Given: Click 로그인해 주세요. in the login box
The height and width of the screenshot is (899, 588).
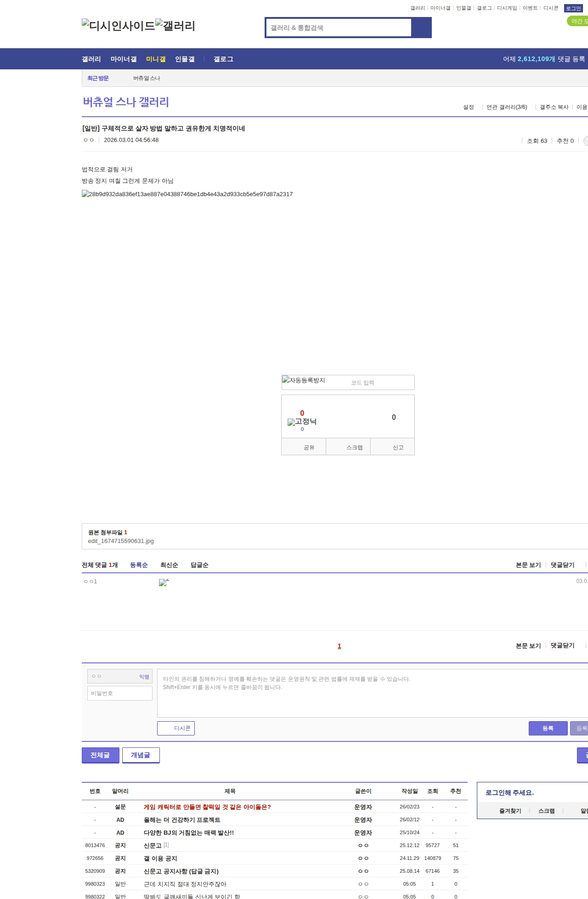Looking at the screenshot, I should 509,793.
